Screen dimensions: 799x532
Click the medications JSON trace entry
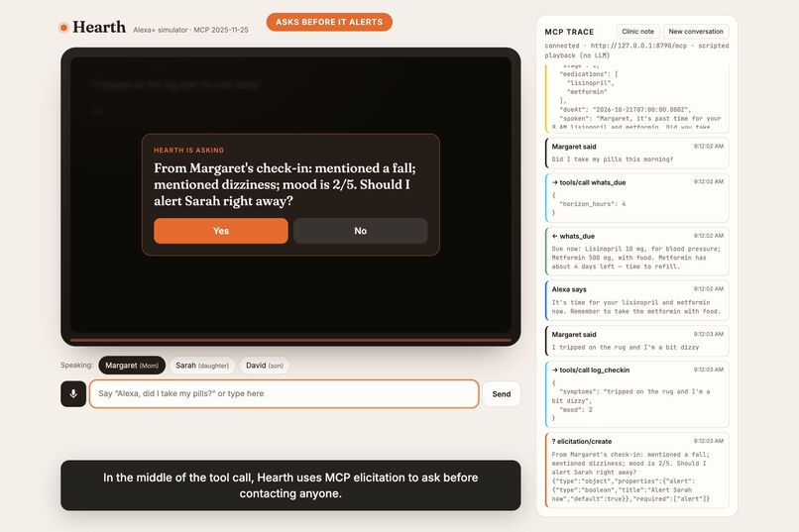pos(637,97)
